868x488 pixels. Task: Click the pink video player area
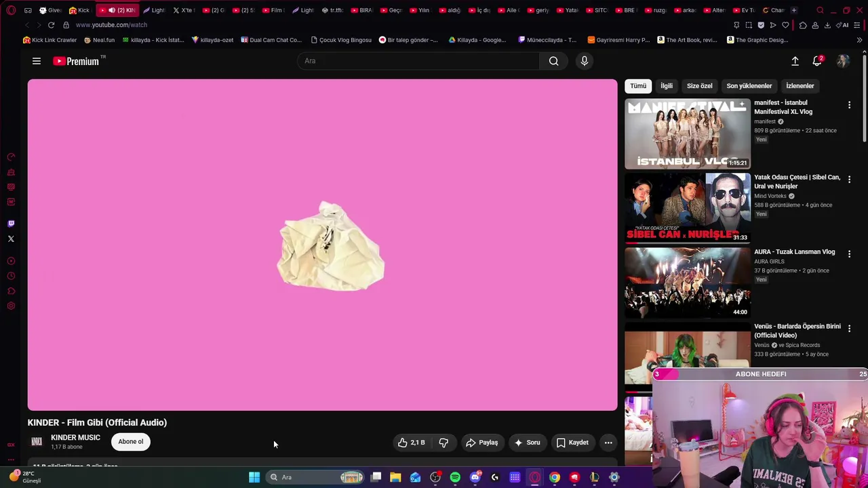(323, 245)
